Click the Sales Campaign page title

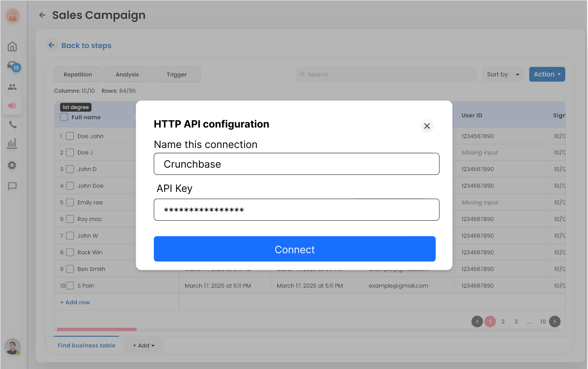click(x=99, y=15)
